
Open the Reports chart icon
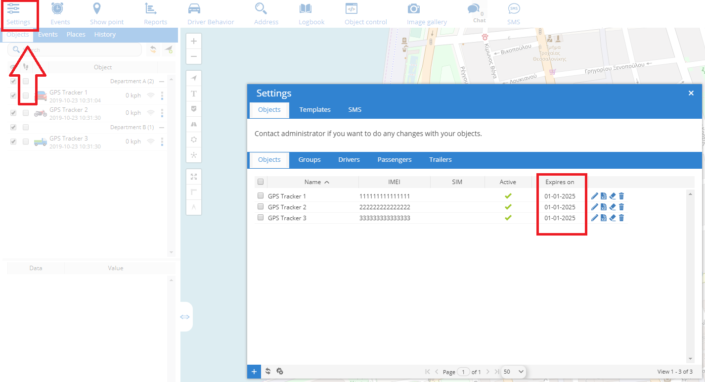coord(151,9)
